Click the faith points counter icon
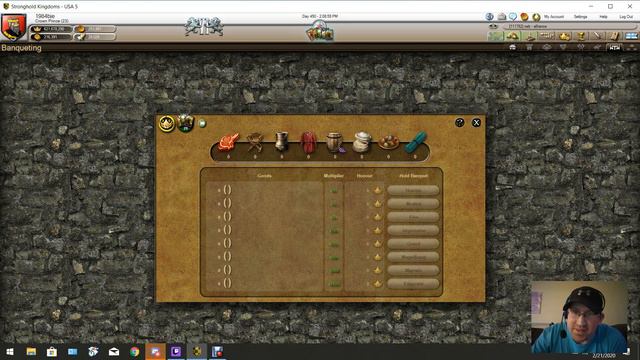 (x=80, y=29)
